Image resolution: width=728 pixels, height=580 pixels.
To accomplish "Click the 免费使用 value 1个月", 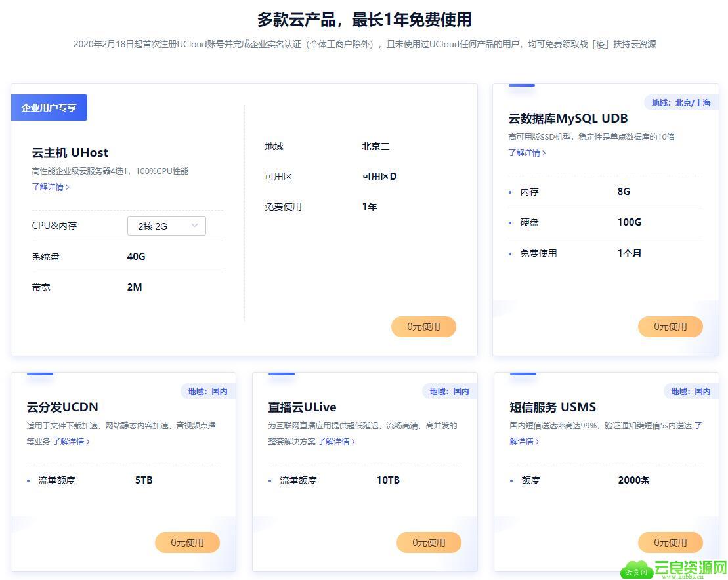I will 629,253.
